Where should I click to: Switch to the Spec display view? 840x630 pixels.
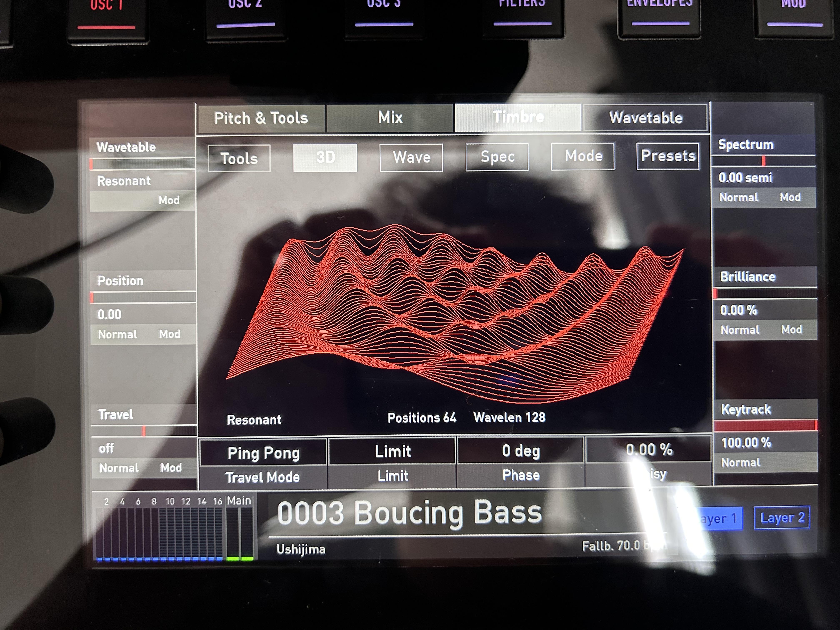tap(497, 156)
